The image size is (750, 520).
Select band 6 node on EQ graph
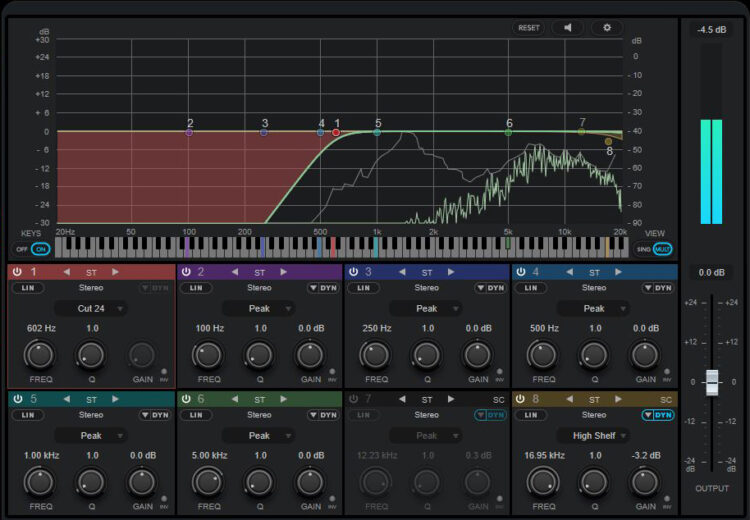(508, 133)
